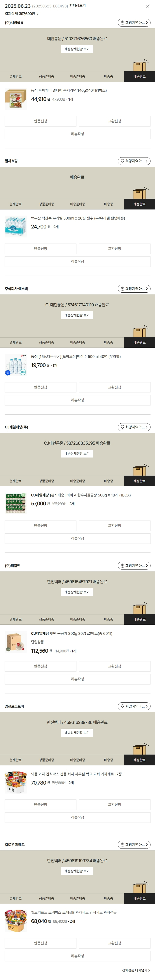Viewport: 155px width, 980px height.
Task: Write 리뷰작성 for 농심 백산수 40병
Action: 77,400
